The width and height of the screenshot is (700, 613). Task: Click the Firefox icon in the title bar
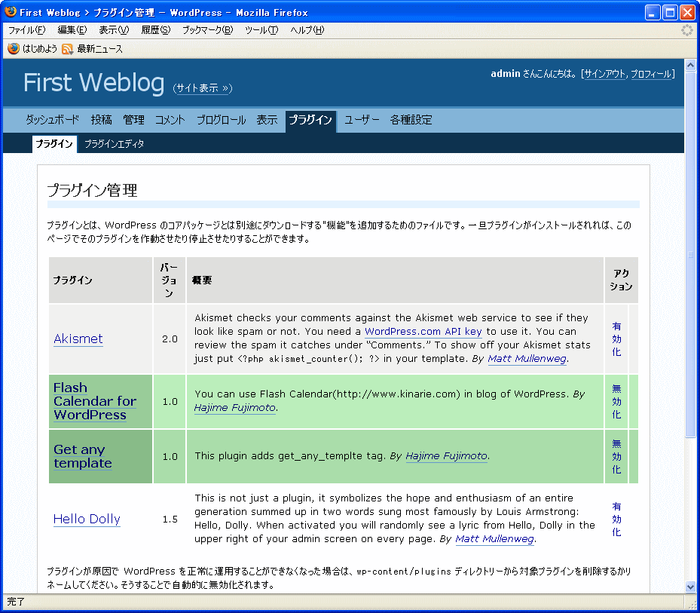(x=11, y=13)
